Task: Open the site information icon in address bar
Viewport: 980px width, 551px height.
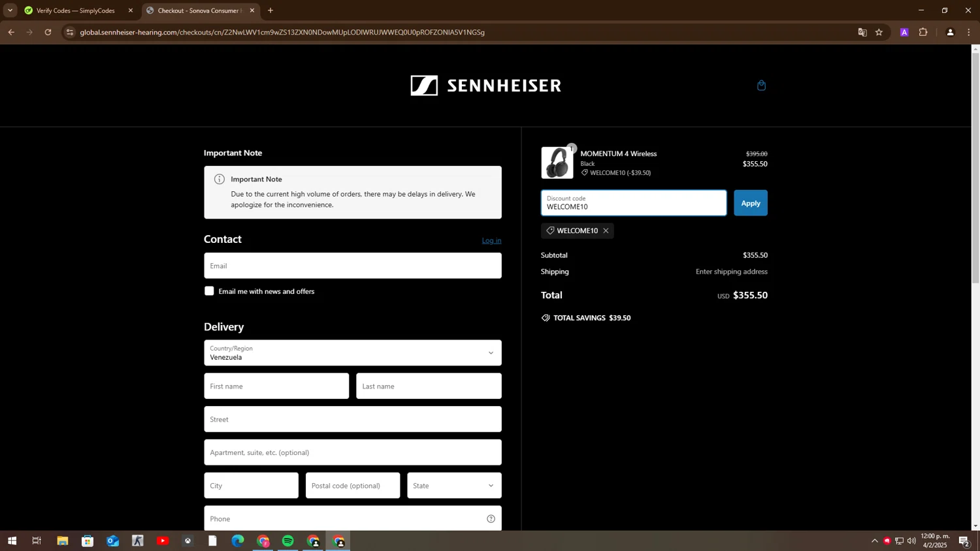Action: [x=70, y=32]
